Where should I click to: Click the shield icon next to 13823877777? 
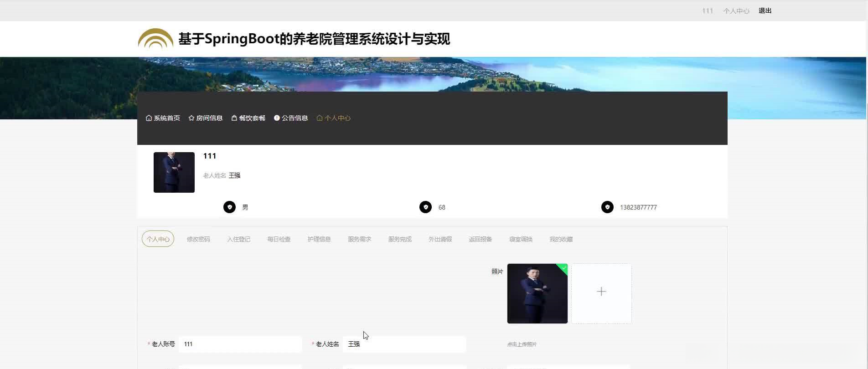tap(607, 207)
